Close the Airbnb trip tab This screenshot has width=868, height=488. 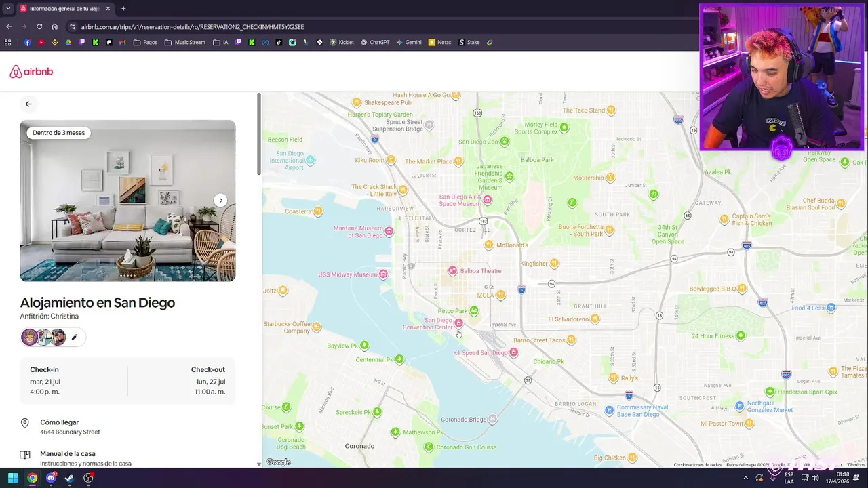click(108, 9)
